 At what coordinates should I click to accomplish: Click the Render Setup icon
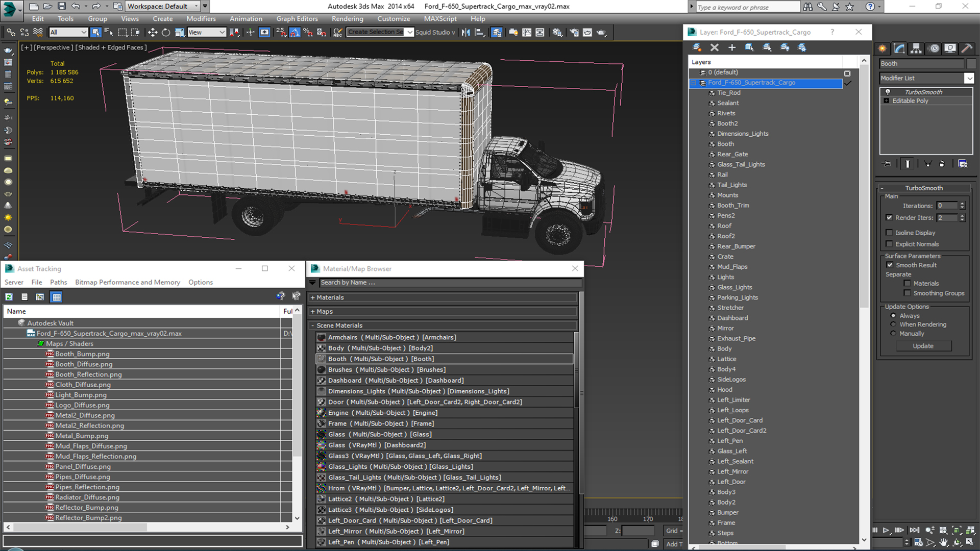click(574, 32)
